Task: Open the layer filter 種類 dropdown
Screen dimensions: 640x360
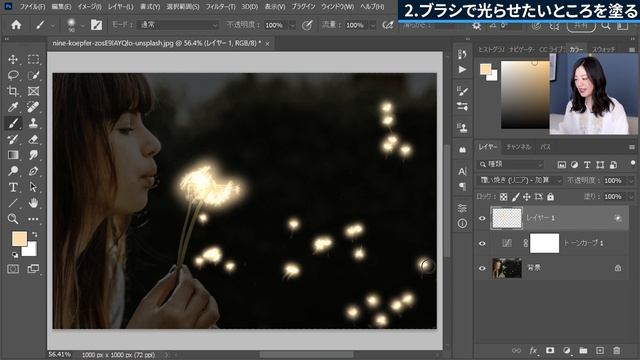Action: [x=511, y=164]
